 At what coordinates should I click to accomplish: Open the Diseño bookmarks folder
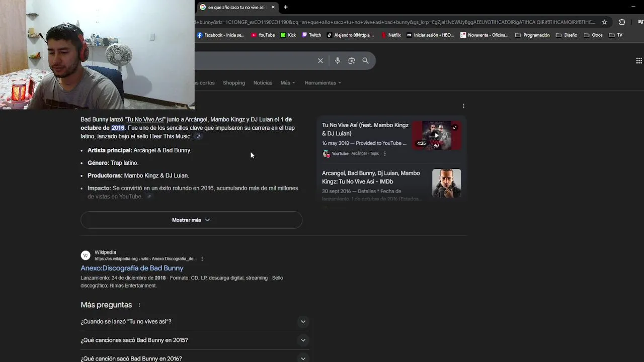(567, 35)
